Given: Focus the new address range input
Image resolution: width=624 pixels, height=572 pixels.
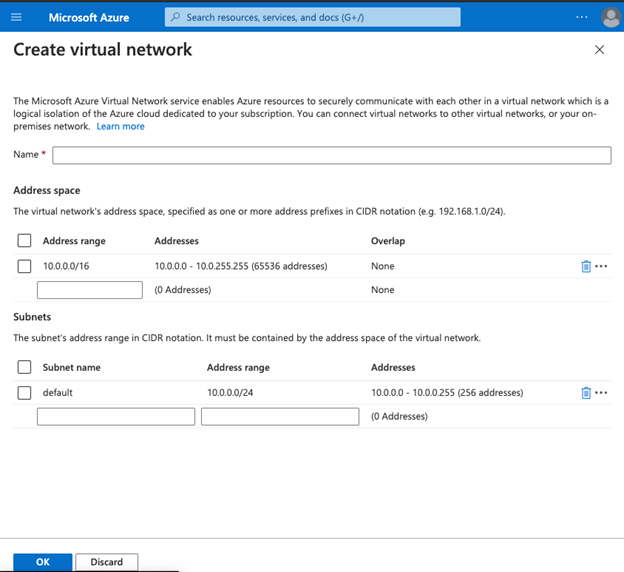Looking at the screenshot, I should (x=90, y=290).
